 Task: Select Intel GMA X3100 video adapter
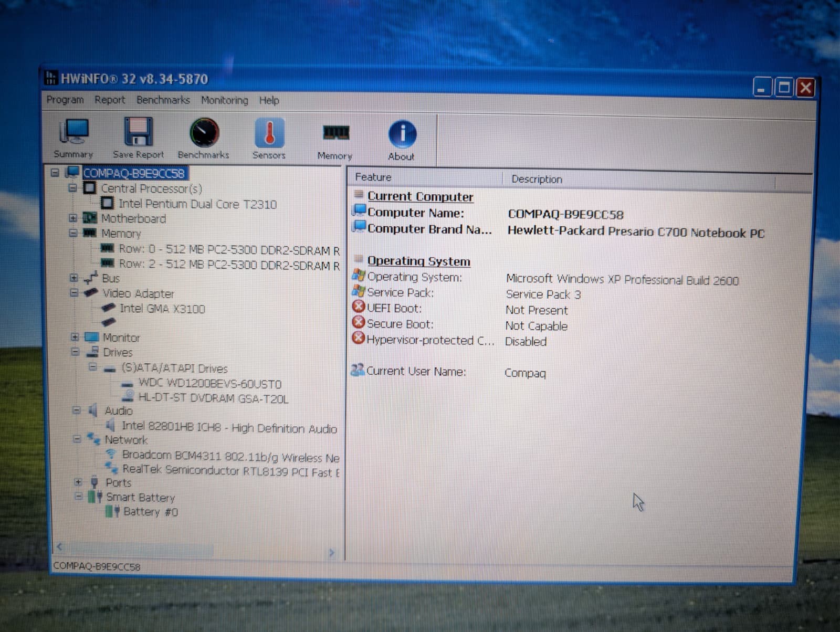point(162,309)
